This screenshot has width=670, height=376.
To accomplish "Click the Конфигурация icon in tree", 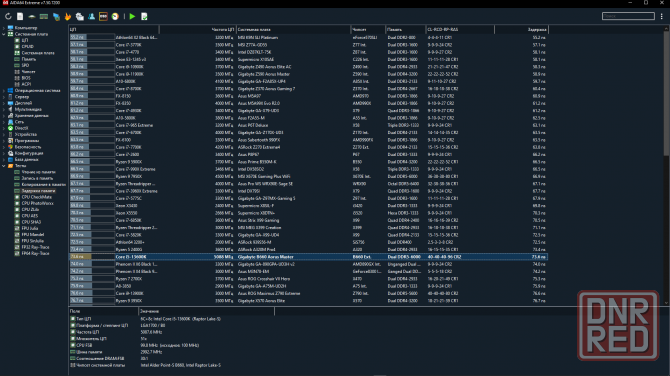I will click(x=11, y=153).
